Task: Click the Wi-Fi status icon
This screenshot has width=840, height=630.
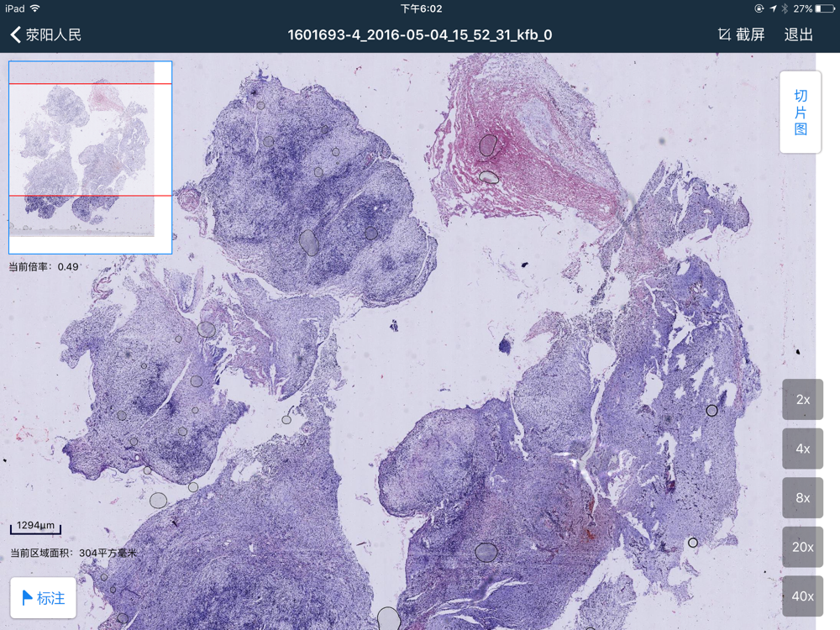Action: [x=35, y=8]
